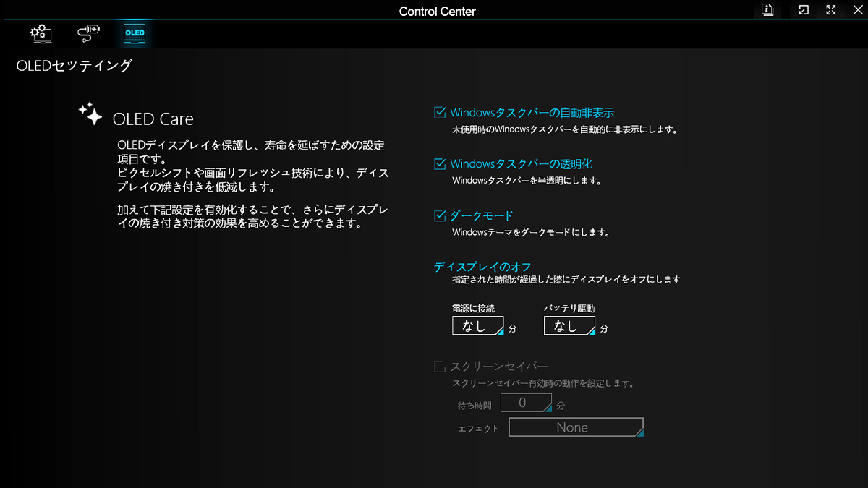Click text 指定された時間が経過した際にディスプレイをオフにします
The width and height of the screenshot is (868, 488).
566,280
